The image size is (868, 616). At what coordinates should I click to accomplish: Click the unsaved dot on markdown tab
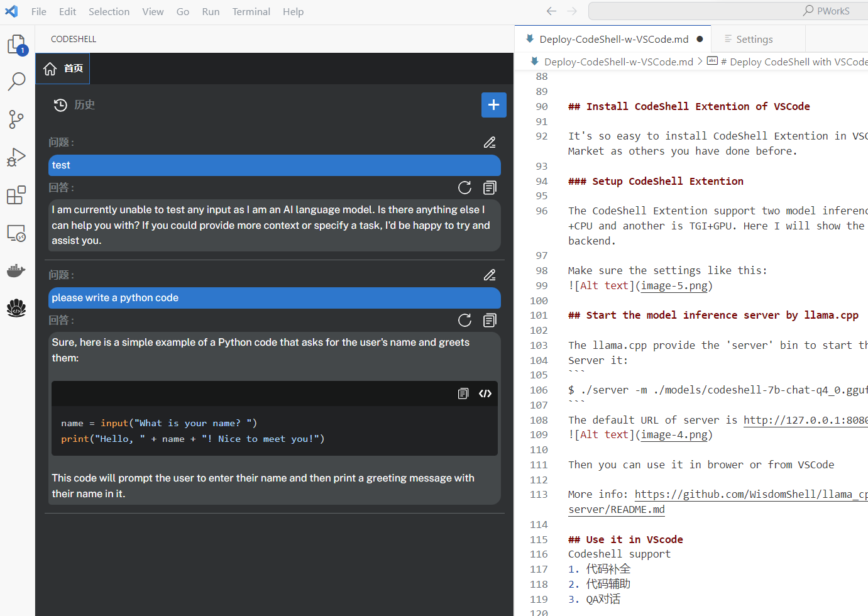pos(700,39)
